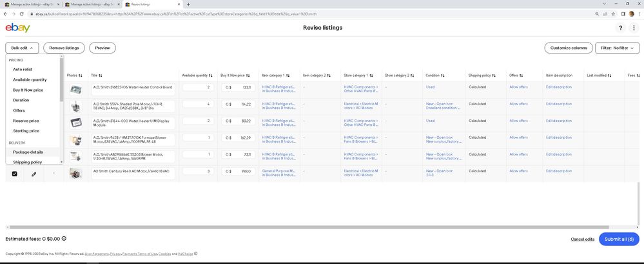644x264 pixels.
Task: Click the pencil edit icon in last row
Action: coord(34,174)
